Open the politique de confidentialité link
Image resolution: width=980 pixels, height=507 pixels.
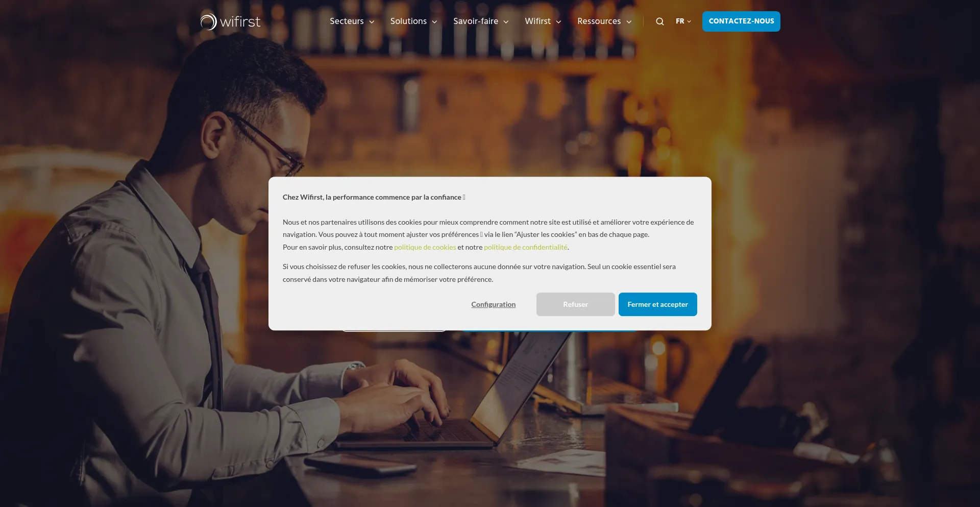pyautogui.click(x=526, y=247)
